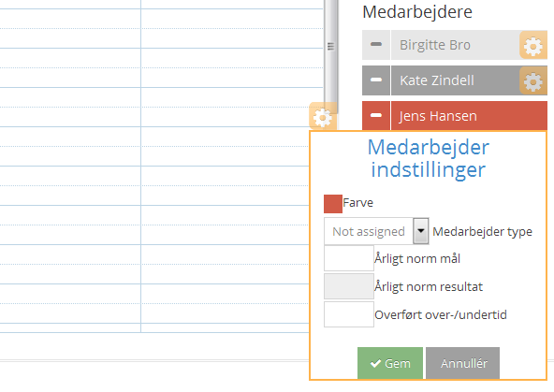Click the Årligt norm resultat field
The height and width of the screenshot is (392, 554).
[349, 286]
